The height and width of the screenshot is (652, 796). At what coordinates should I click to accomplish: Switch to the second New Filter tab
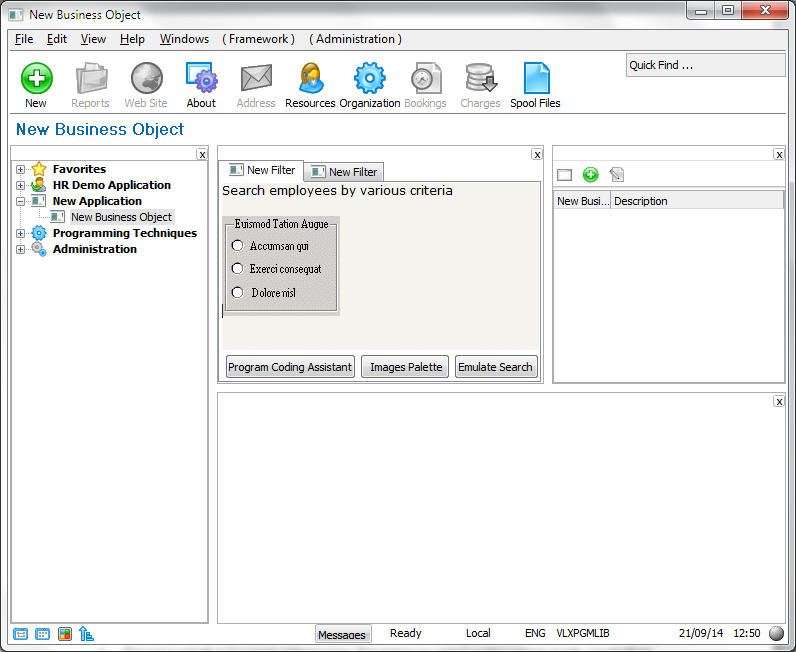(344, 172)
